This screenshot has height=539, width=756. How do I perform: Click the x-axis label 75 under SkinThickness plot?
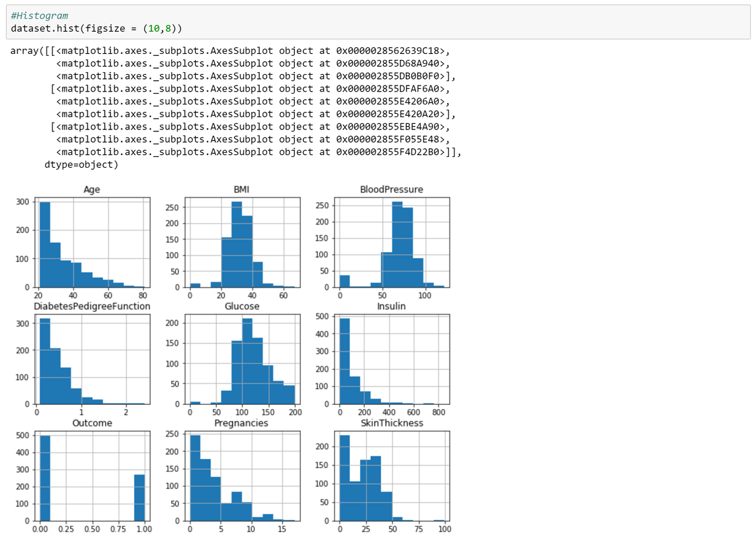[x=419, y=529]
